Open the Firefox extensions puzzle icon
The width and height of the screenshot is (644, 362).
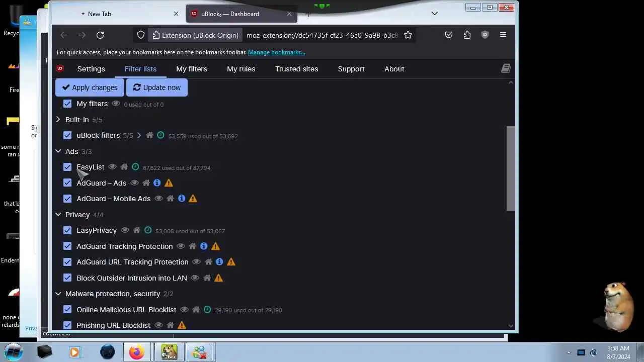coord(467,35)
